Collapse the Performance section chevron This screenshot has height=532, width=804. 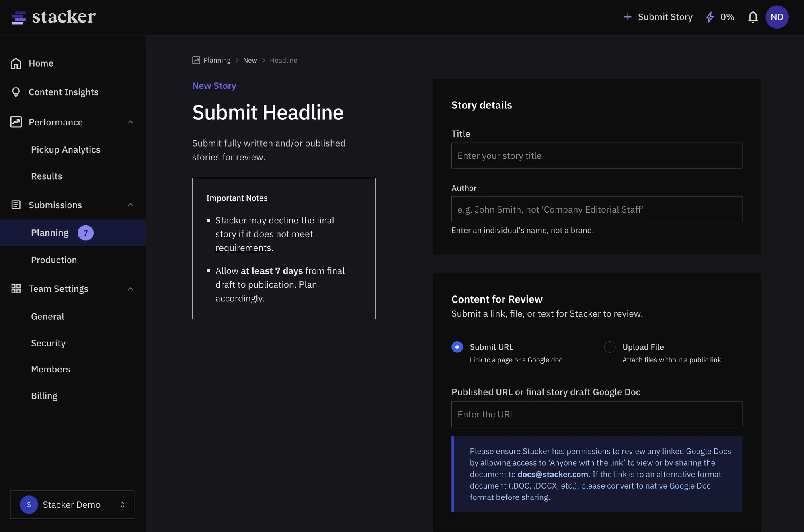point(131,122)
